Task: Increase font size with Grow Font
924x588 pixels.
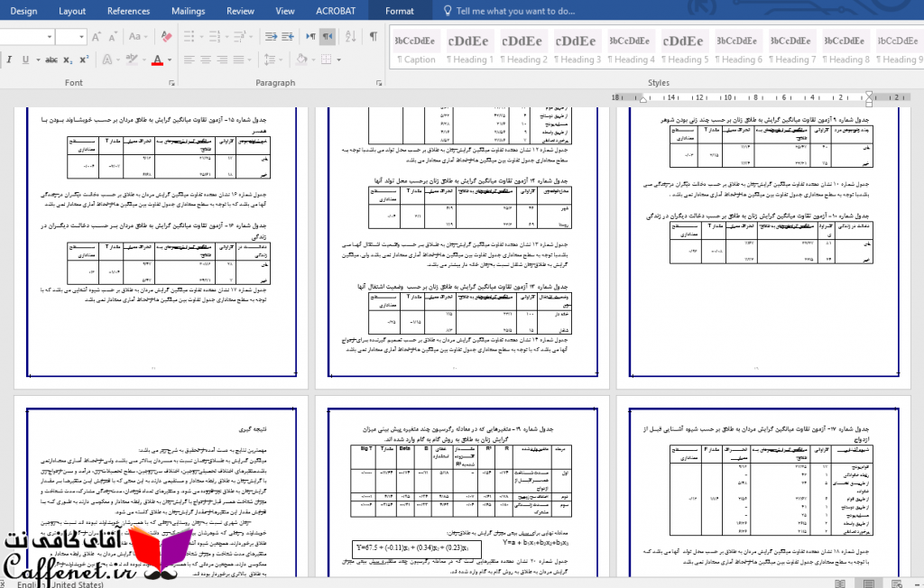Action: (97, 37)
